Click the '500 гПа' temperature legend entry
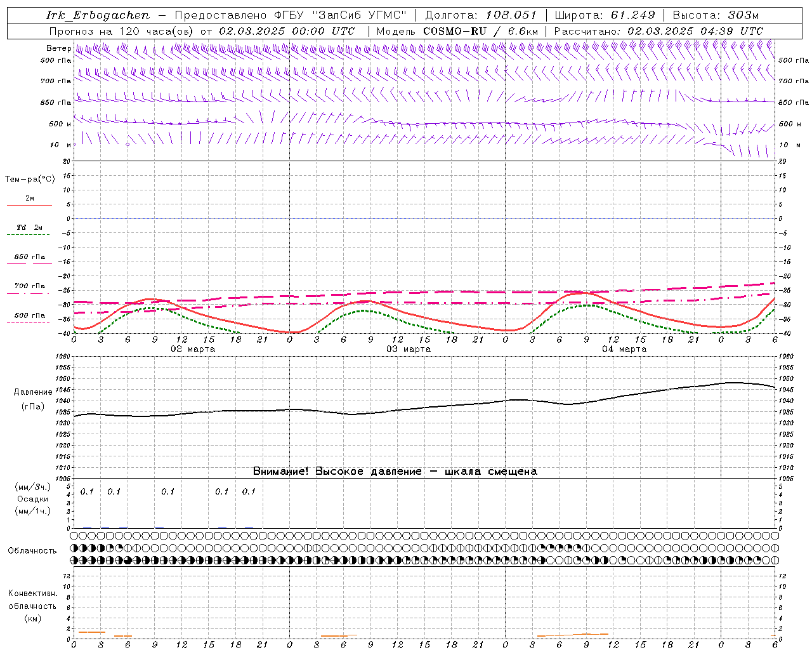The image size is (812, 650). coord(29,315)
